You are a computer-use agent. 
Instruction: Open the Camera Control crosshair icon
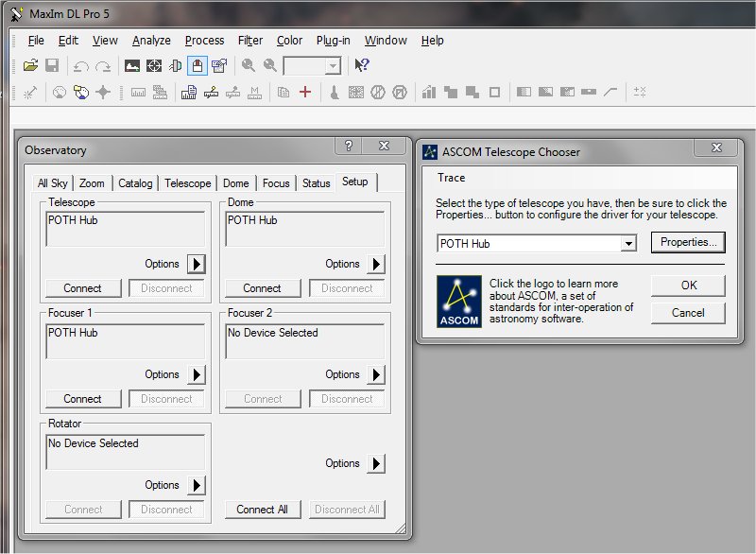pos(154,65)
